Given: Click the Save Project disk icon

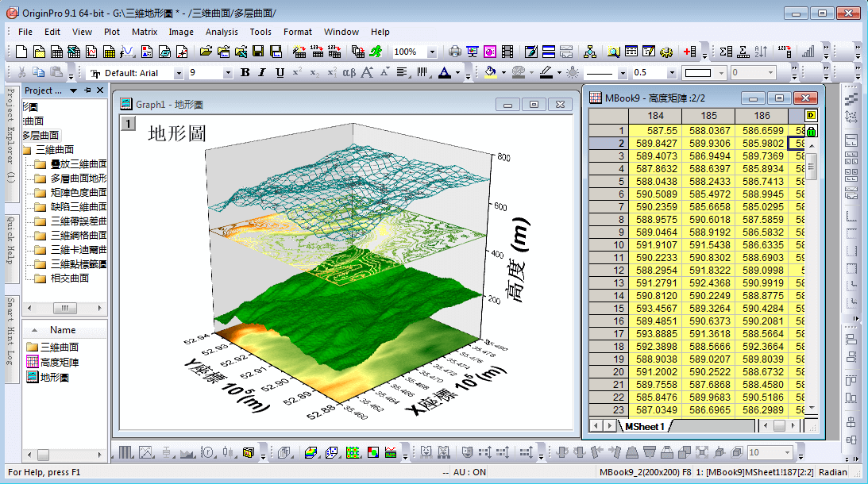Looking at the screenshot, I should [258, 52].
